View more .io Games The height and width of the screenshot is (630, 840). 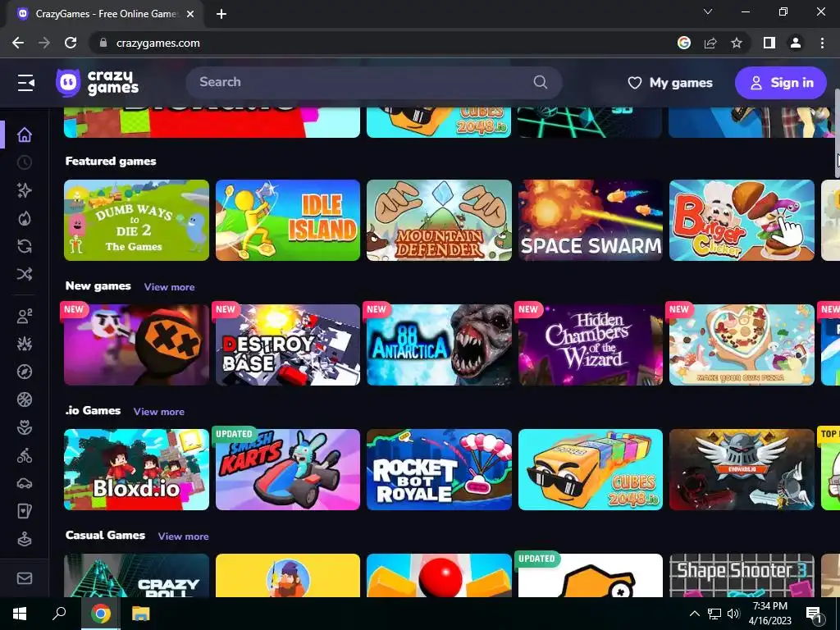pyautogui.click(x=159, y=412)
